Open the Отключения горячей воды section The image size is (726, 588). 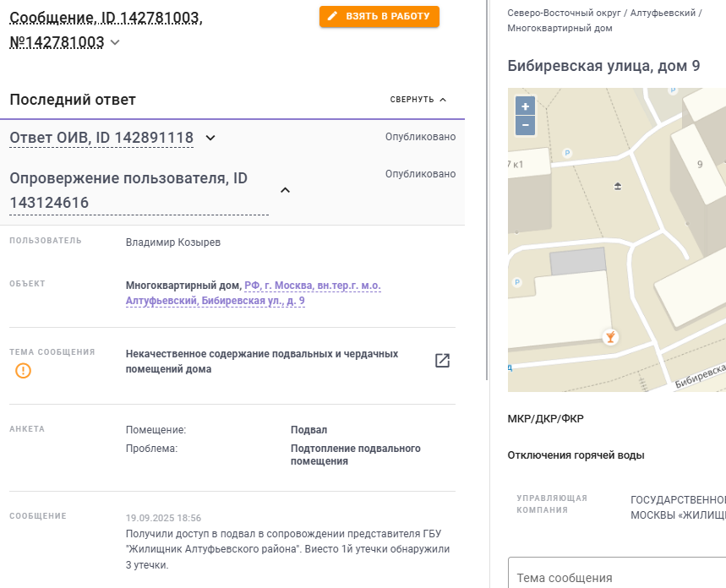tap(576, 455)
